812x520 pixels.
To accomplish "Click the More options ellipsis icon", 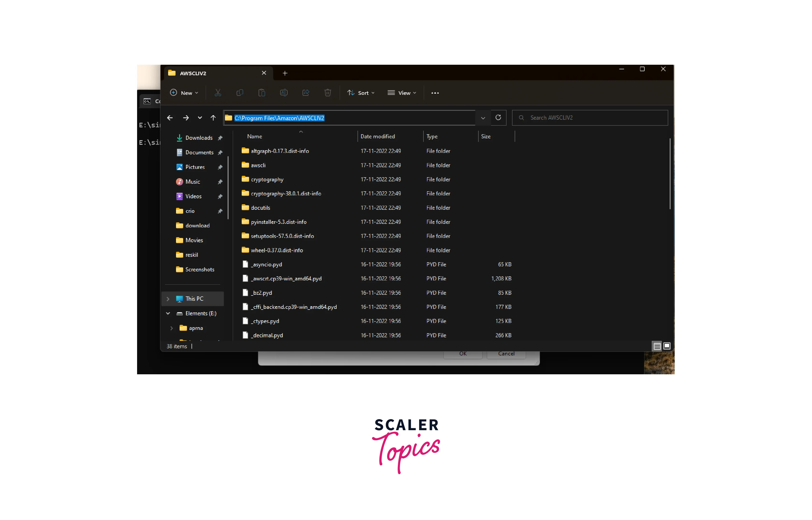I will pos(434,92).
